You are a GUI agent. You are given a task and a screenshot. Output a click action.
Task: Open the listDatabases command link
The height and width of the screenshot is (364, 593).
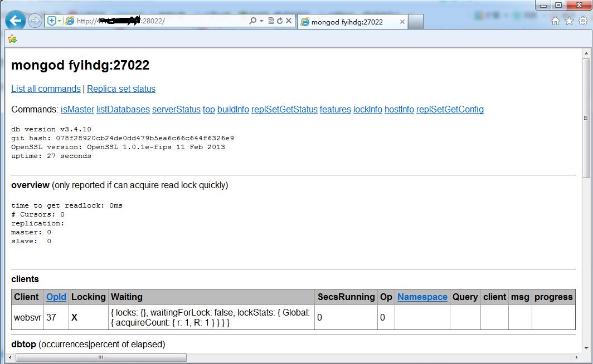click(123, 110)
